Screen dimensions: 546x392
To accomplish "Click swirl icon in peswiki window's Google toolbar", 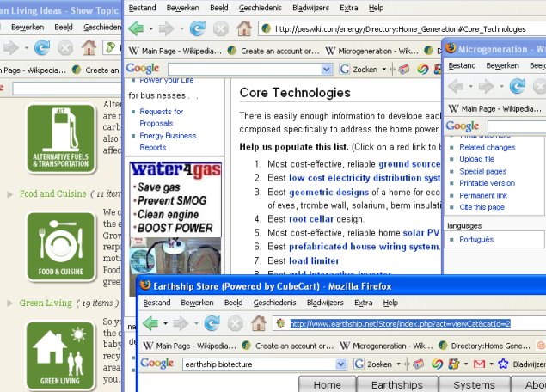I will [423, 70].
